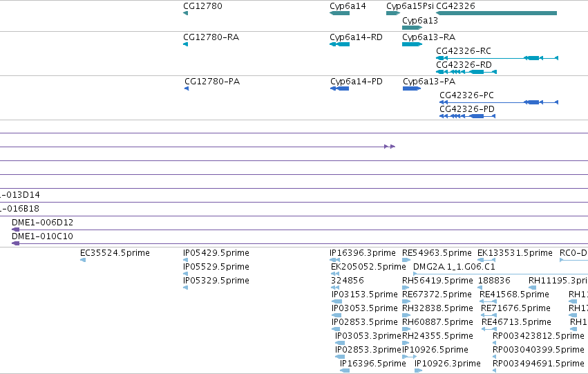The image size is (588, 374).
Task: Click the RH56419.5prime EST label
Action: tap(437, 281)
